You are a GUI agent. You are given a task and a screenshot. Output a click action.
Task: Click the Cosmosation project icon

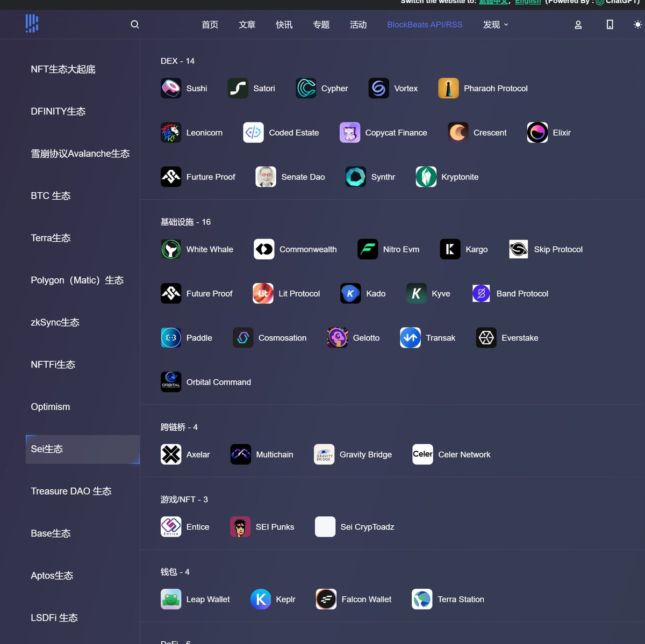[x=243, y=338]
